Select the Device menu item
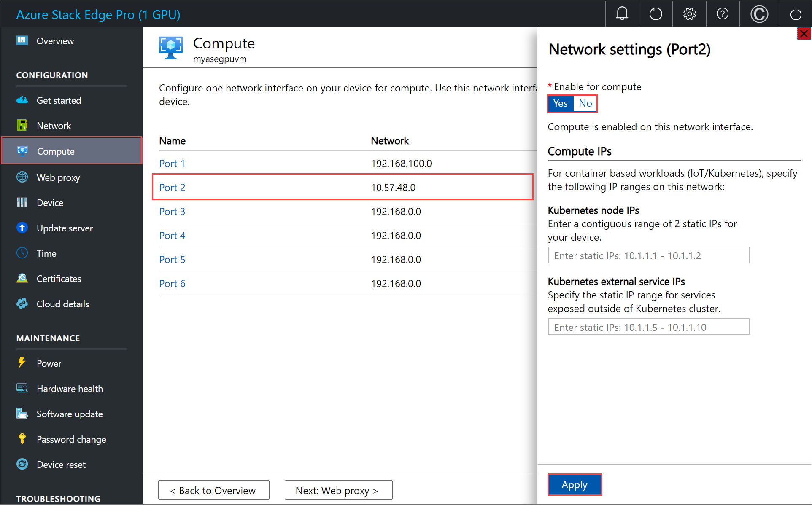The image size is (812, 505). pyautogui.click(x=51, y=202)
